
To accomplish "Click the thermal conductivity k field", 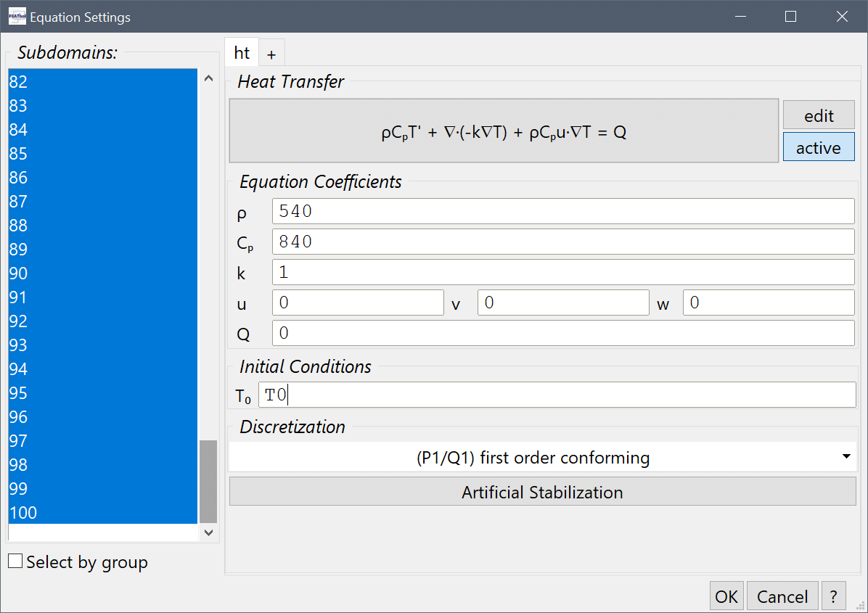I will (562, 273).
